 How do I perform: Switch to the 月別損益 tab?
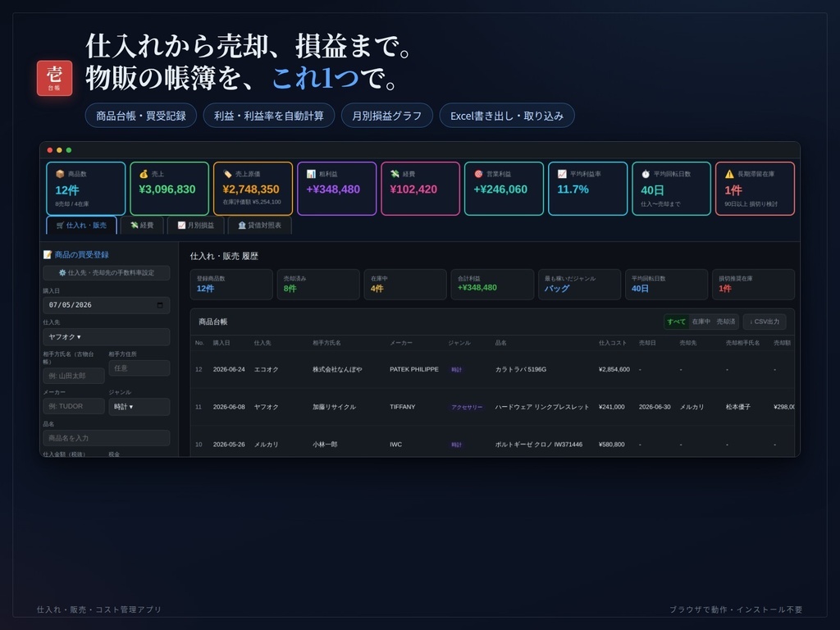(195, 226)
